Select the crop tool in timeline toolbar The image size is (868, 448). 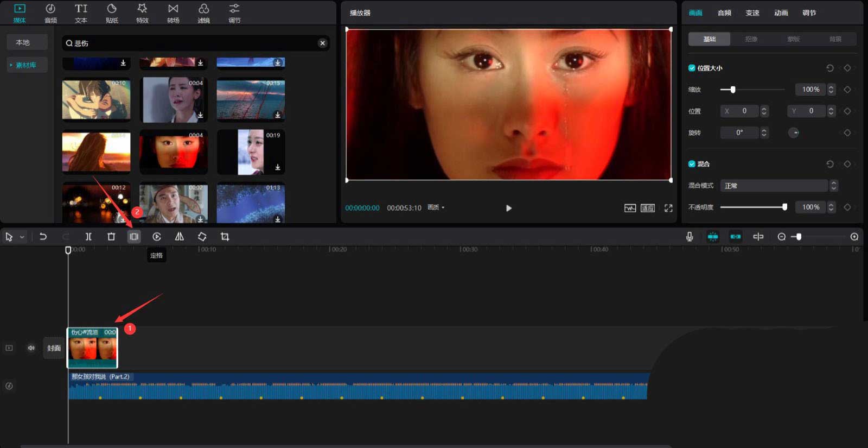pyautogui.click(x=225, y=237)
